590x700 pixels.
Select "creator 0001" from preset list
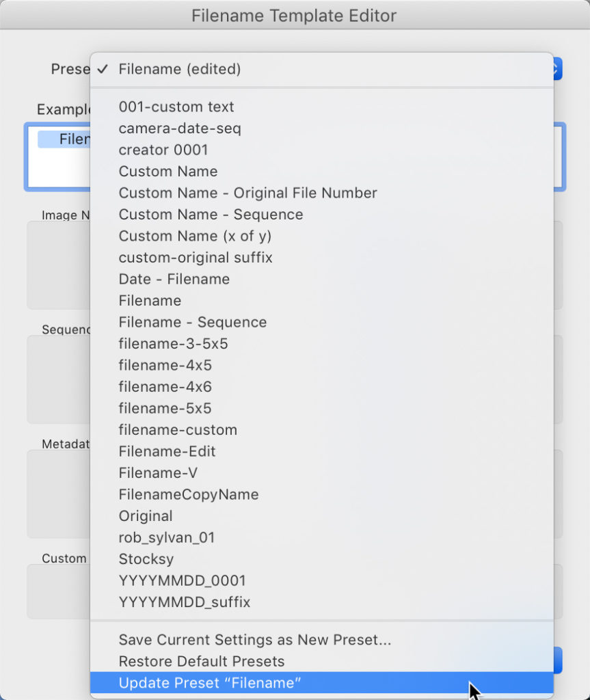[163, 150]
